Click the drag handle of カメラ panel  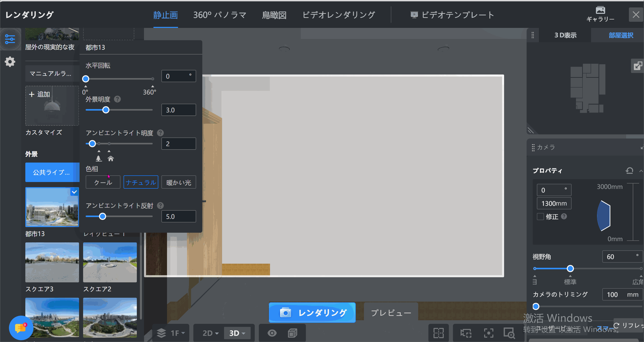(533, 147)
